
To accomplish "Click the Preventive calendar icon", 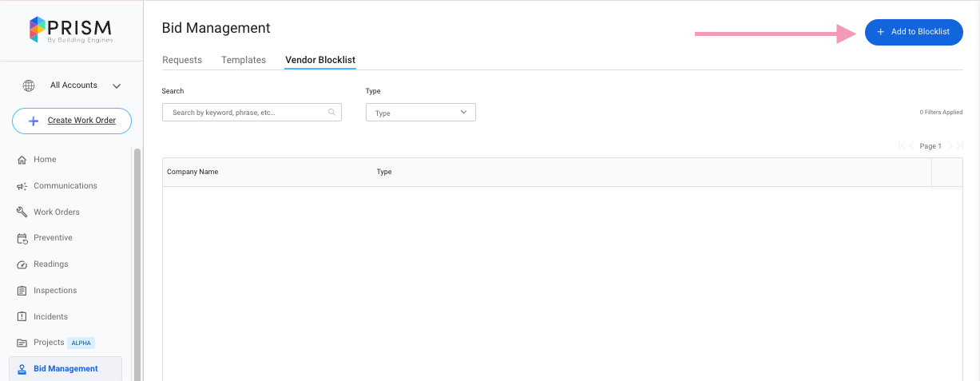I will [x=22, y=238].
